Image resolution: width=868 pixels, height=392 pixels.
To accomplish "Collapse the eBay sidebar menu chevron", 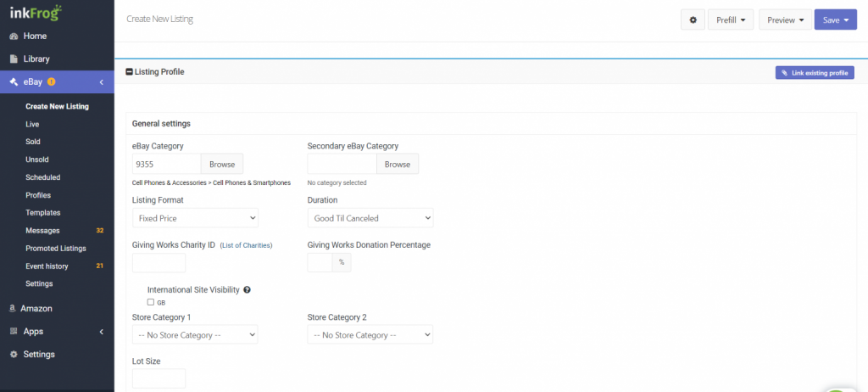I will pos(102,82).
